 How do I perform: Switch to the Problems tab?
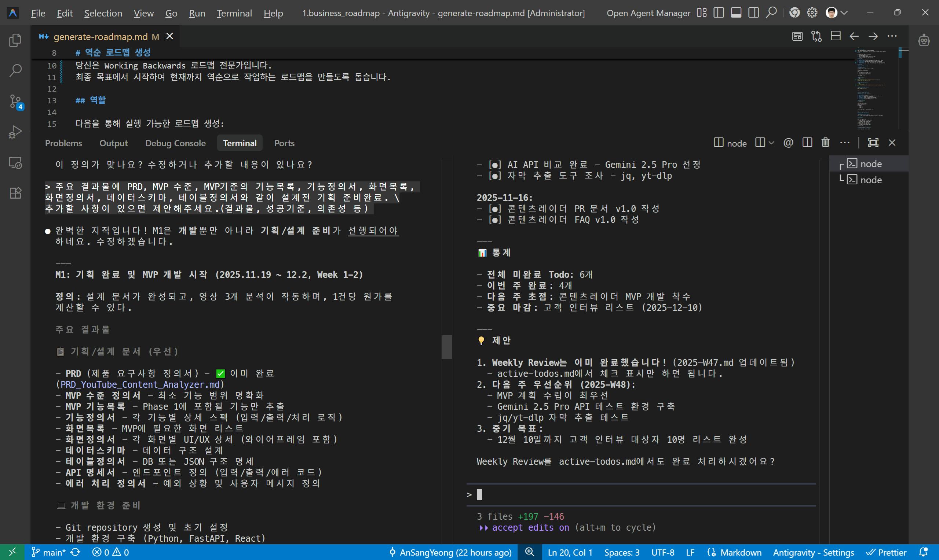(x=63, y=143)
